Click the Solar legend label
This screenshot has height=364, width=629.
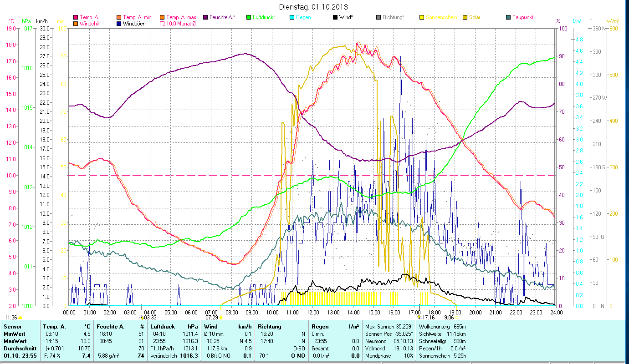click(475, 17)
